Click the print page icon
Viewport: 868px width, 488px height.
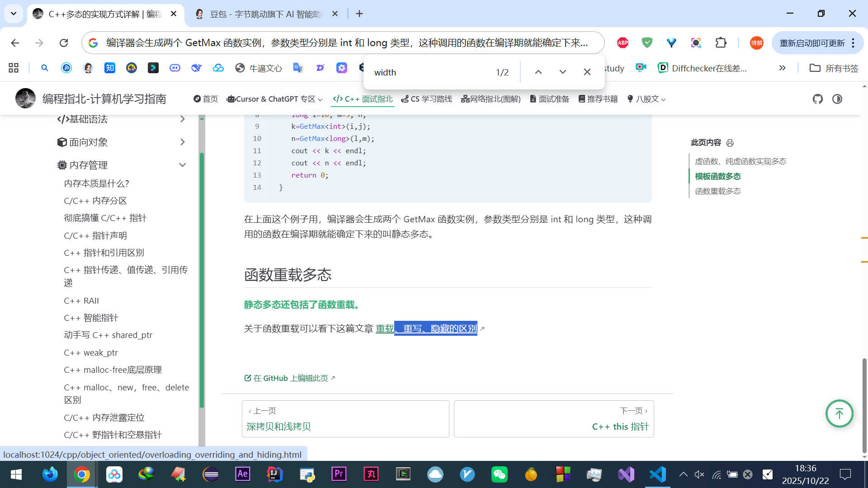point(730,143)
